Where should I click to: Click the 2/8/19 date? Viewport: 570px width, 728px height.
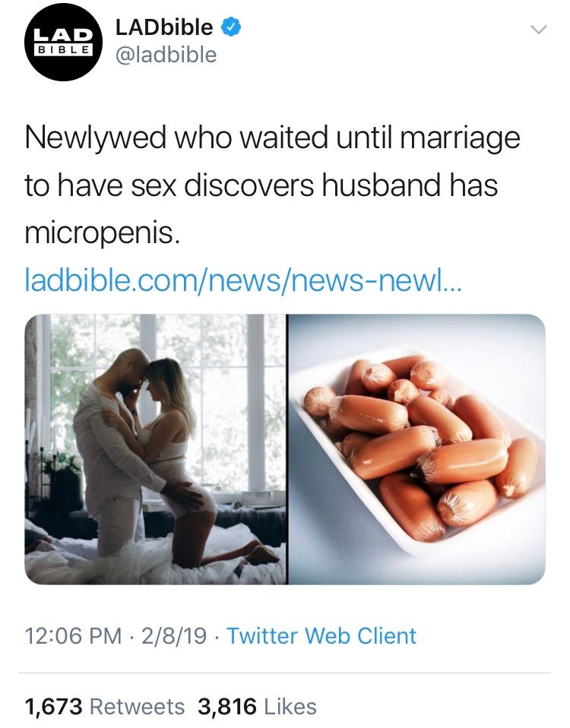coord(174,635)
